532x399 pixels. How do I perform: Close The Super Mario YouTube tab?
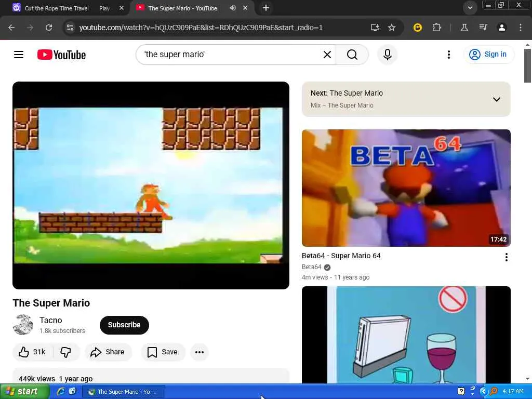click(245, 8)
